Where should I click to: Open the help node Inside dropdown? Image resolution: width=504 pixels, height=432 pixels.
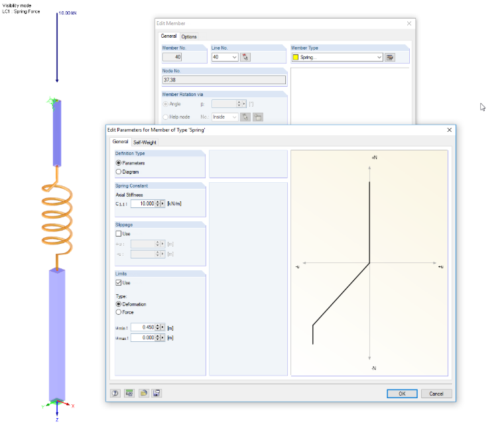point(234,117)
